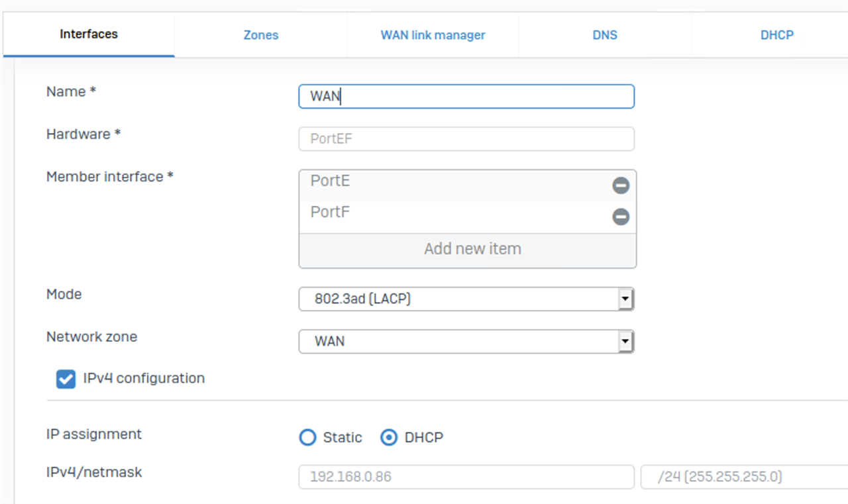Remove PortF from member interfaces
Image resolution: width=848 pixels, height=504 pixels.
point(620,217)
